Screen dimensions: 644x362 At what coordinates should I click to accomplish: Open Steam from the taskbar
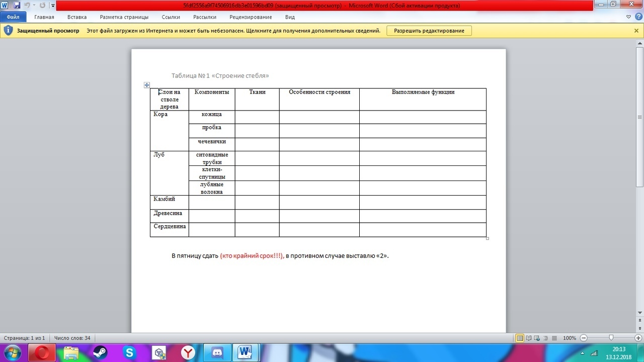[100, 353]
